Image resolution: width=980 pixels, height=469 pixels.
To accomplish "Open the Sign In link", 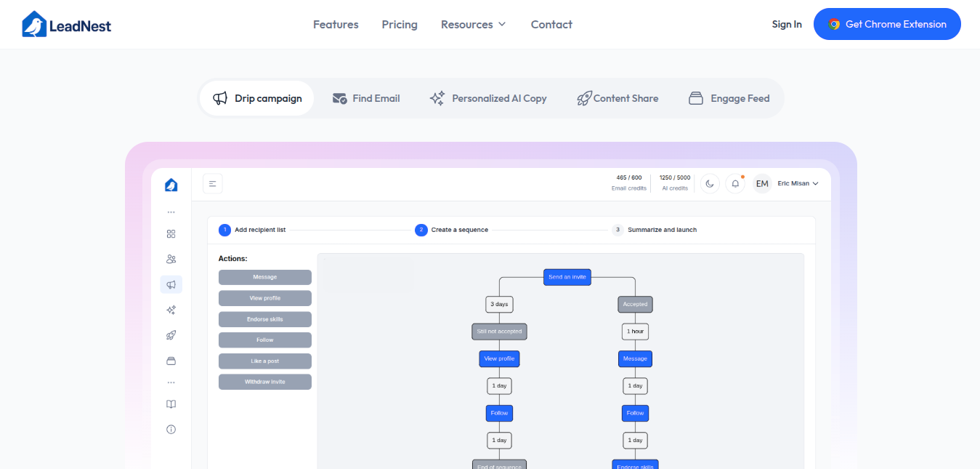I will [x=787, y=24].
